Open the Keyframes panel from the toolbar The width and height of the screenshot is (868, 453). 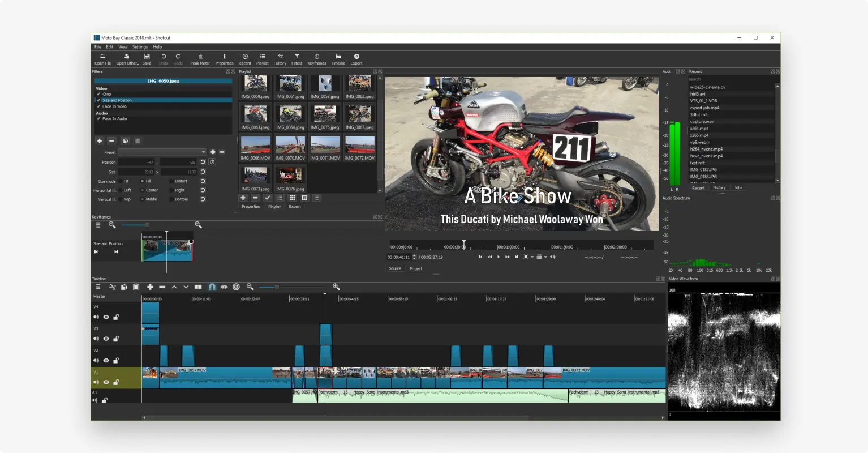[317, 58]
